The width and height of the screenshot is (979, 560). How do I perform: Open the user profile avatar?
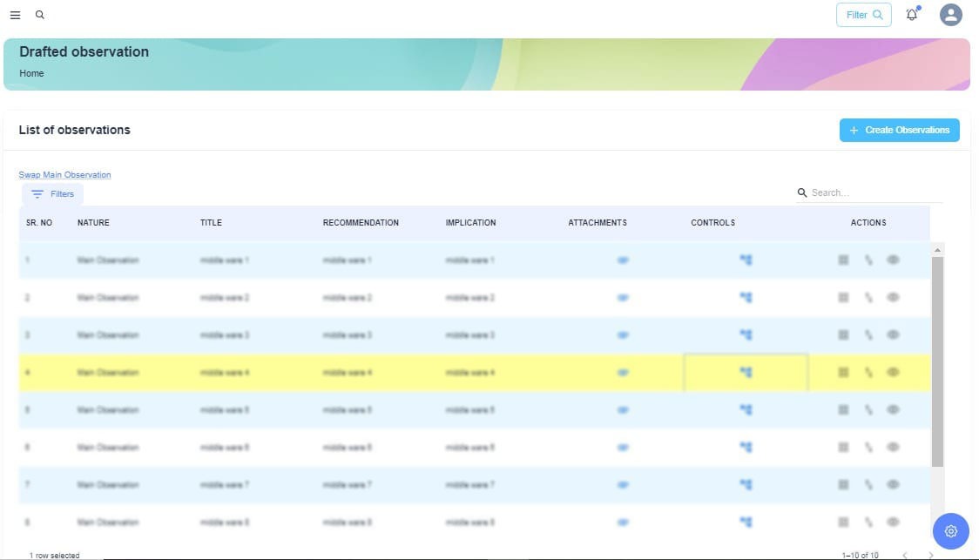click(950, 15)
